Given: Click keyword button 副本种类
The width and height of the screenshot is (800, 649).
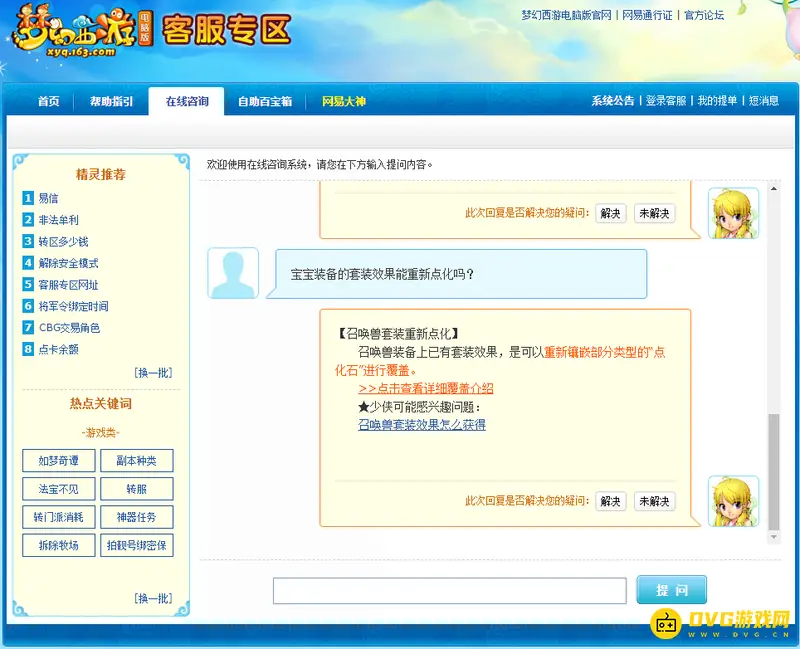Looking at the screenshot, I should click(137, 461).
